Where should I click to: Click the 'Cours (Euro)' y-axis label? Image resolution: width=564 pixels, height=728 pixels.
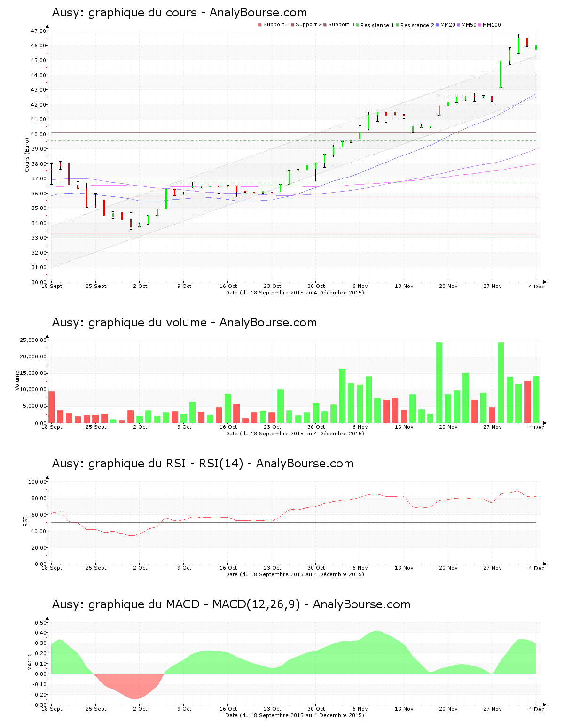pyautogui.click(x=27, y=155)
